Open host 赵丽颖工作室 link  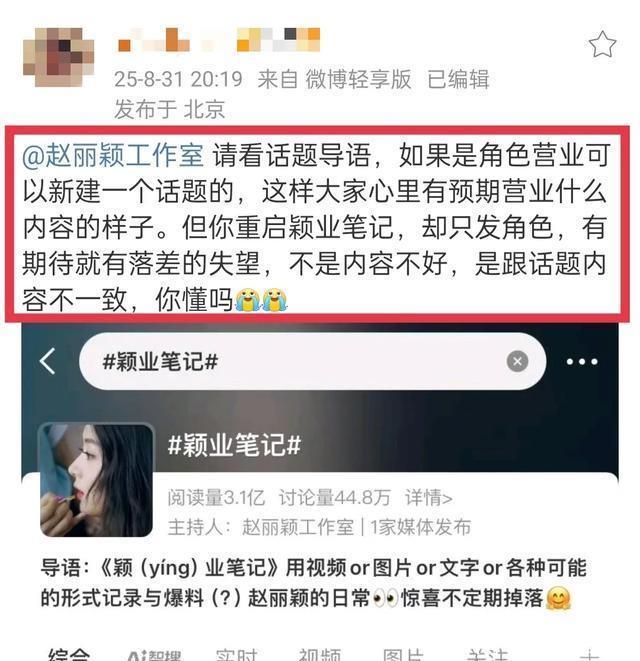(x=298, y=527)
